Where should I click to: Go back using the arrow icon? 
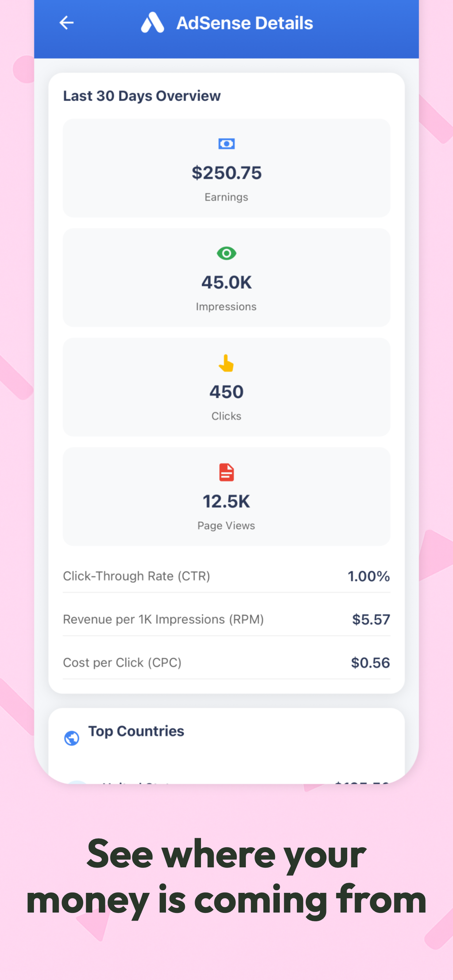click(66, 23)
